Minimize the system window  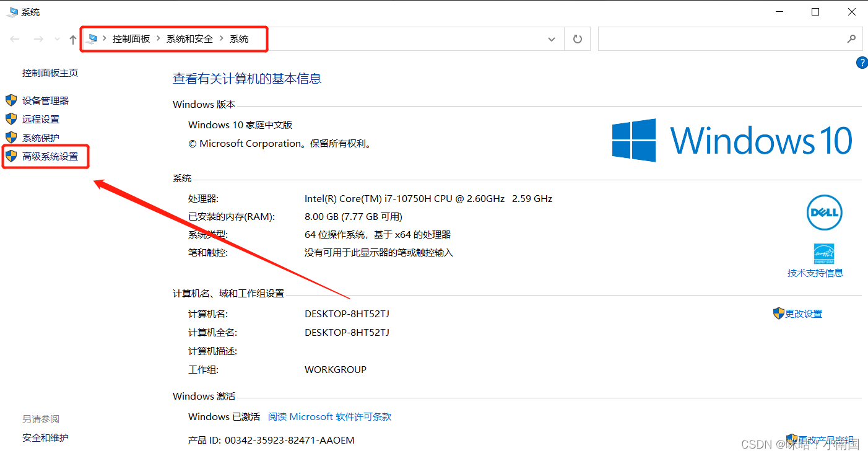coord(781,12)
